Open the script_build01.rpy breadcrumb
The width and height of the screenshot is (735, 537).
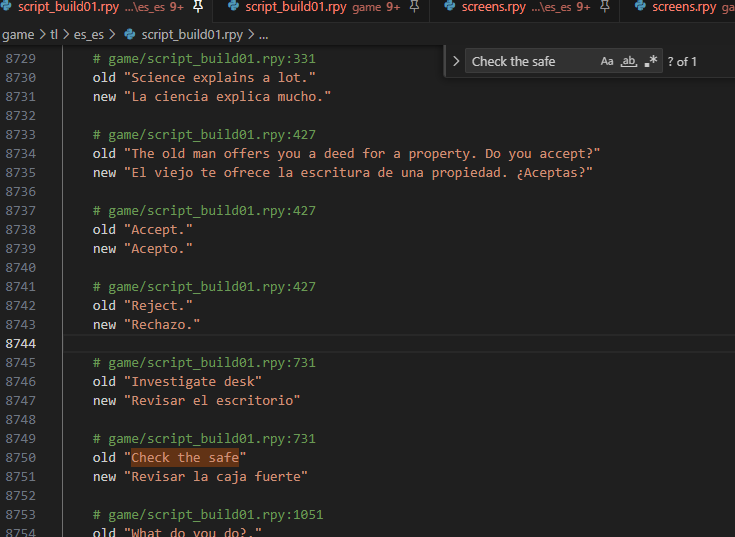[x=192, y=35]
